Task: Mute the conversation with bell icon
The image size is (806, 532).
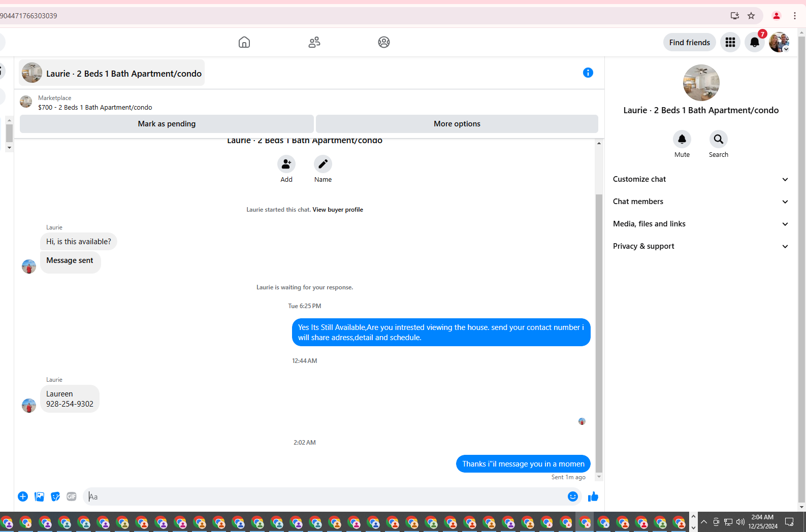Action: coord(682,139)
